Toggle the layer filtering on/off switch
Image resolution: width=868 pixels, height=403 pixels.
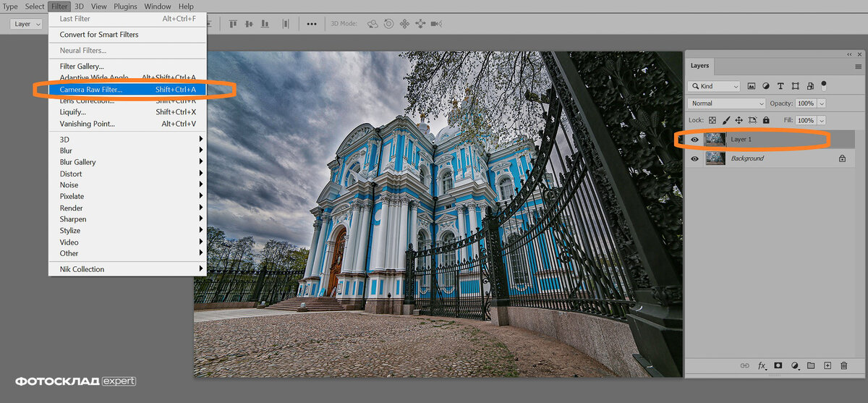(x=823, y=85)
